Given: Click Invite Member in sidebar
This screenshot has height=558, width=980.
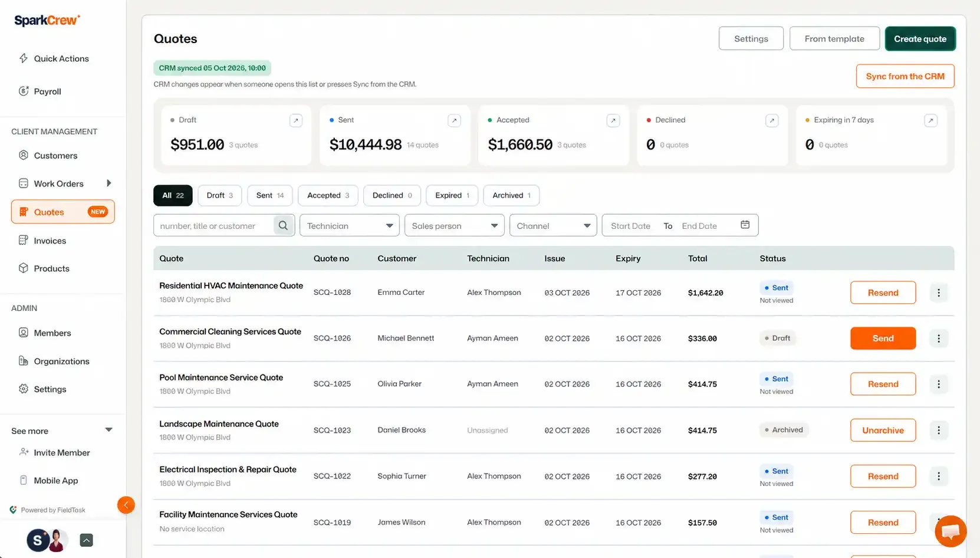Looking at the screenshot, I should (x=55, y=452).
